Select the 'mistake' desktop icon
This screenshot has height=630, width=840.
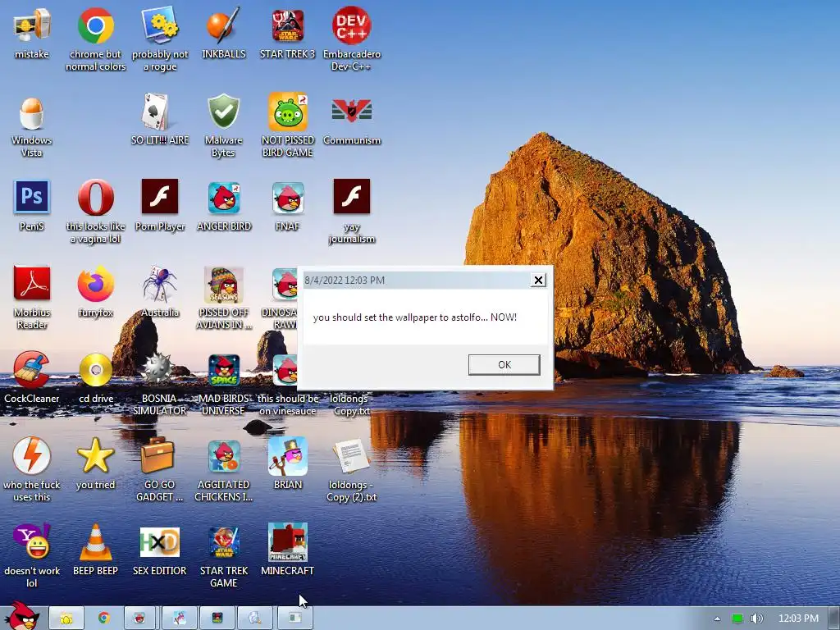[32, 33]
